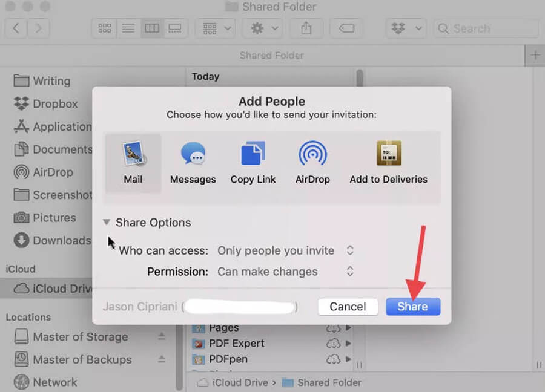545x392 pixels.
Task: Pick the Add to Deliveries option
Action: pos(388,162)
